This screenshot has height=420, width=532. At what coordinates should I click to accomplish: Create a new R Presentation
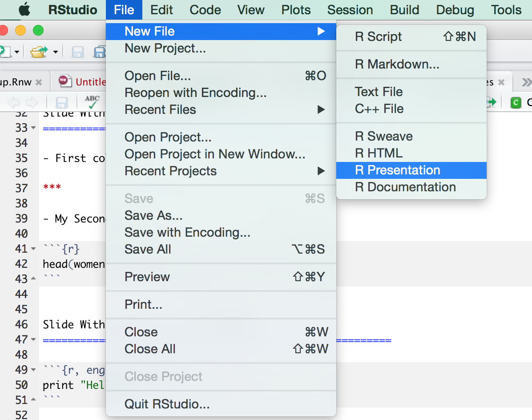click(411, 170)
